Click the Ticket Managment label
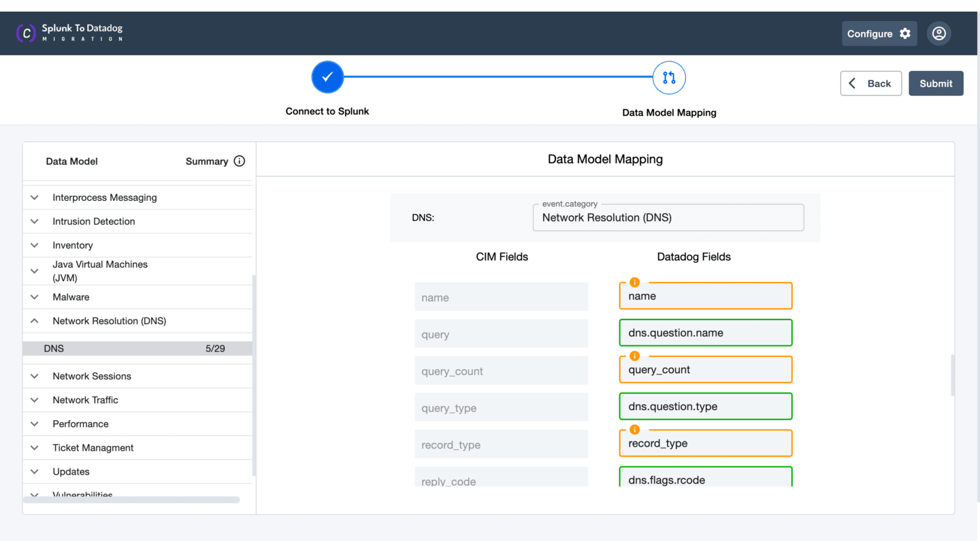The image size is (980, 553). click(93, 447)
